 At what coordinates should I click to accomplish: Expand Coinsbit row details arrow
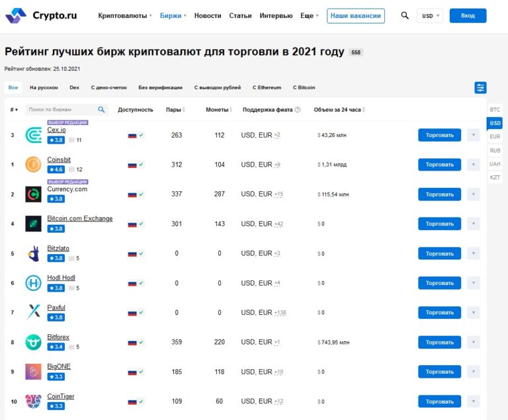coord(474,165)
